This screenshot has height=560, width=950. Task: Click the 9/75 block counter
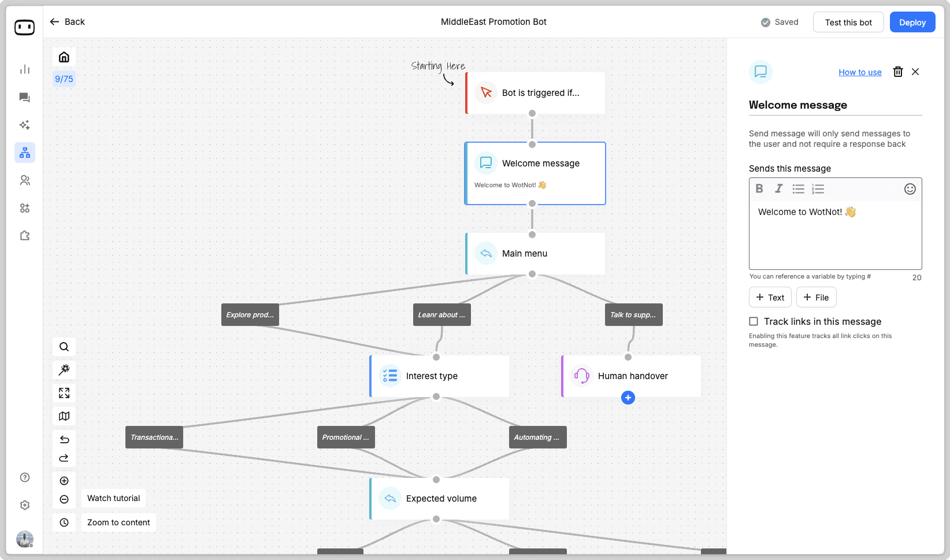64,79
